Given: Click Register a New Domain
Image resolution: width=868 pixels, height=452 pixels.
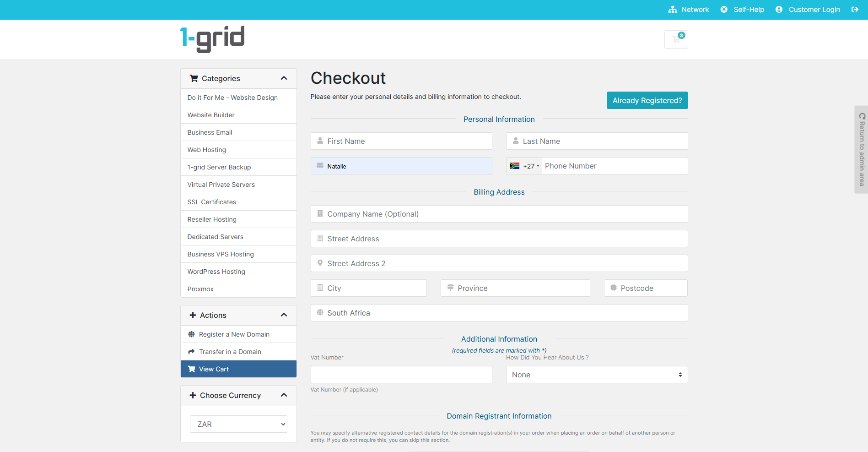Looking at the screenshot, I should 238,334.
